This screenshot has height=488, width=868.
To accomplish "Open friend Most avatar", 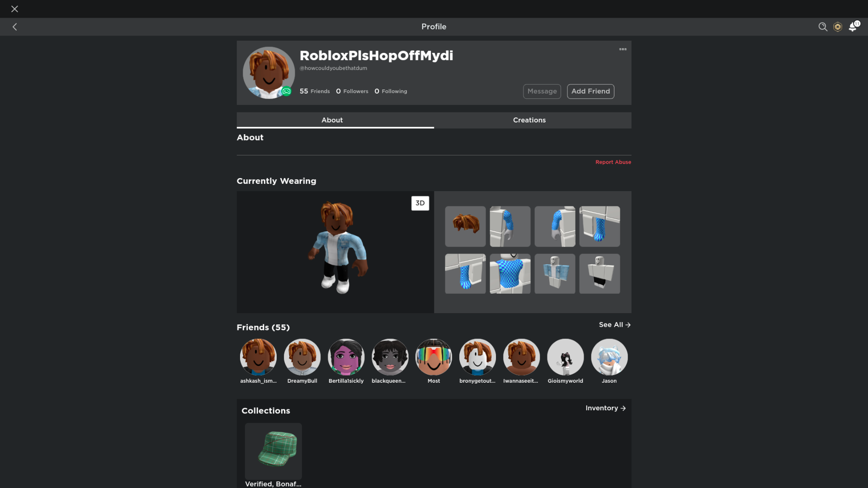I will click(x=434, y=357).
